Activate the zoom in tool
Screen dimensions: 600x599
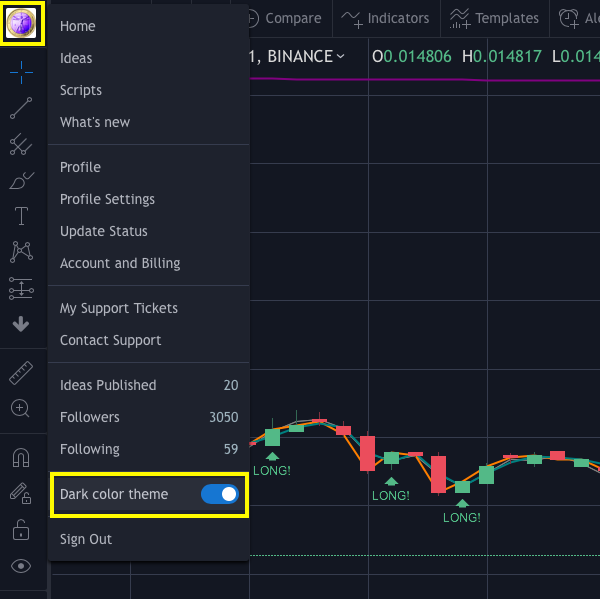coord(21,408)
